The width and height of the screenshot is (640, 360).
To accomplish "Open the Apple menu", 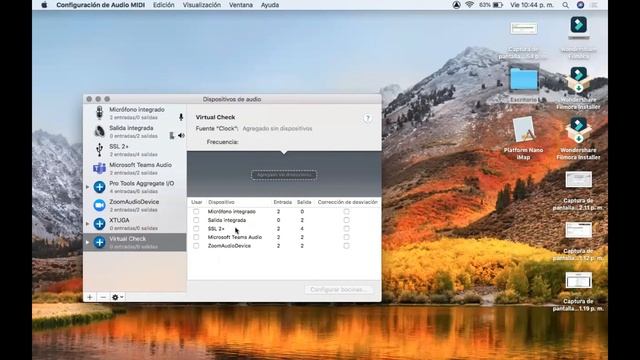I will [x=44, y=5].
